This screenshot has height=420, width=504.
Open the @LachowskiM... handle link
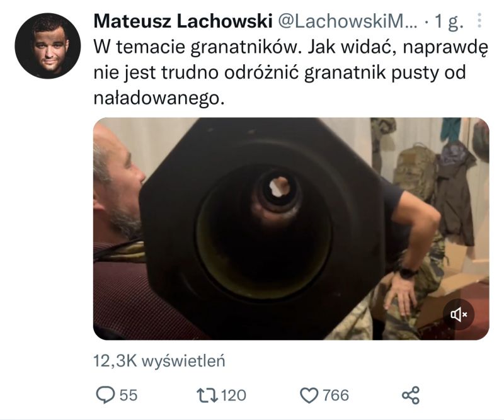tap(347, 21)
